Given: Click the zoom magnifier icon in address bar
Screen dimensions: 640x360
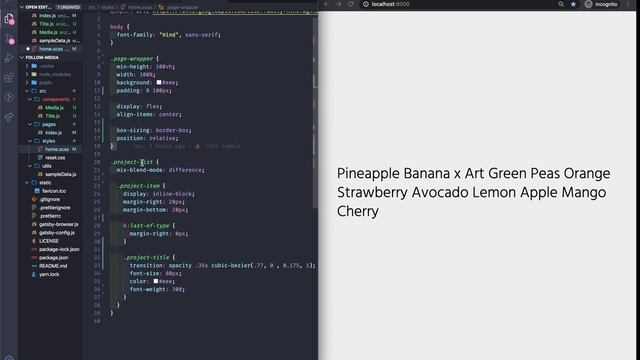Looking at the screenshot, I should coord(561,4).
